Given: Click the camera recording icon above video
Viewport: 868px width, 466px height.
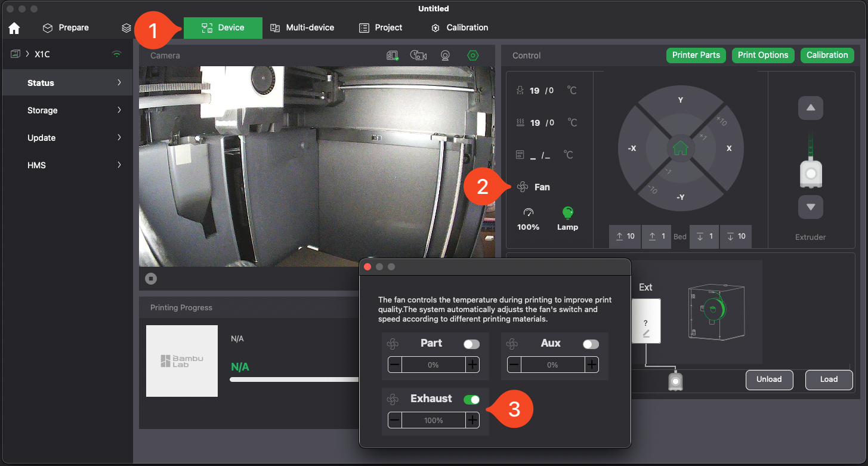Looking at the screenshot, I should [x=418, y=55].
